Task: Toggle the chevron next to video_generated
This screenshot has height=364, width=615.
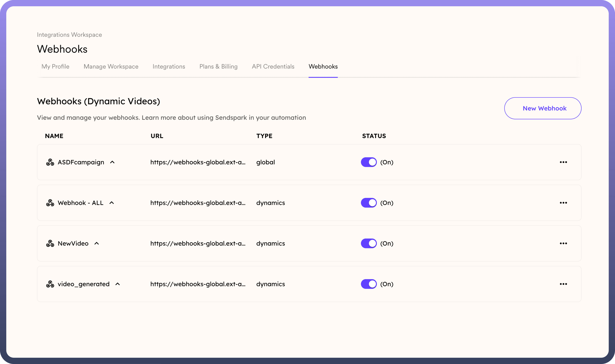Action: click(118, 284)
